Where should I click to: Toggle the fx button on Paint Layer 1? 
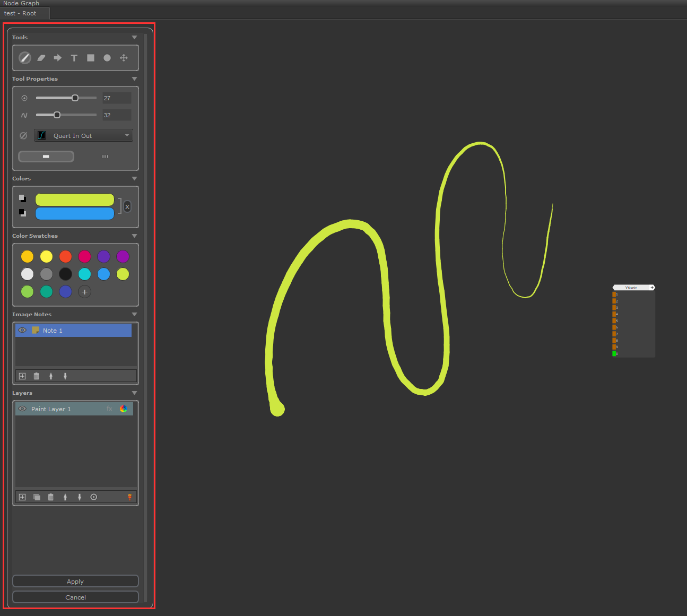point(109,409)
